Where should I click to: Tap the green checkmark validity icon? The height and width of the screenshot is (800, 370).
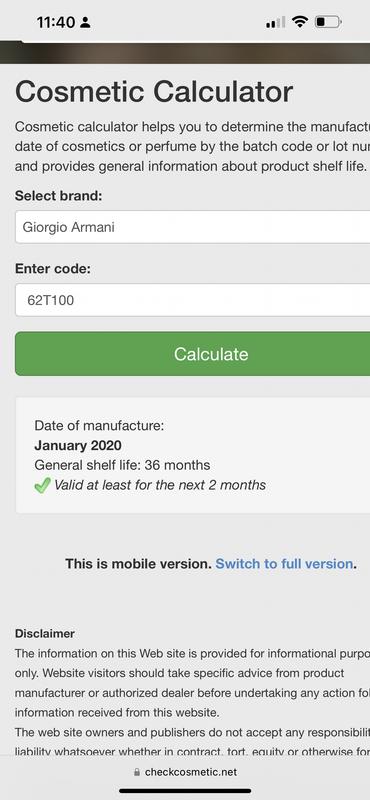click(42, 485)
